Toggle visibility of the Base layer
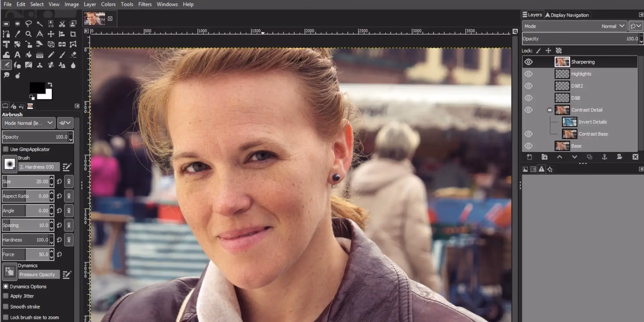 tap(528, 146)
